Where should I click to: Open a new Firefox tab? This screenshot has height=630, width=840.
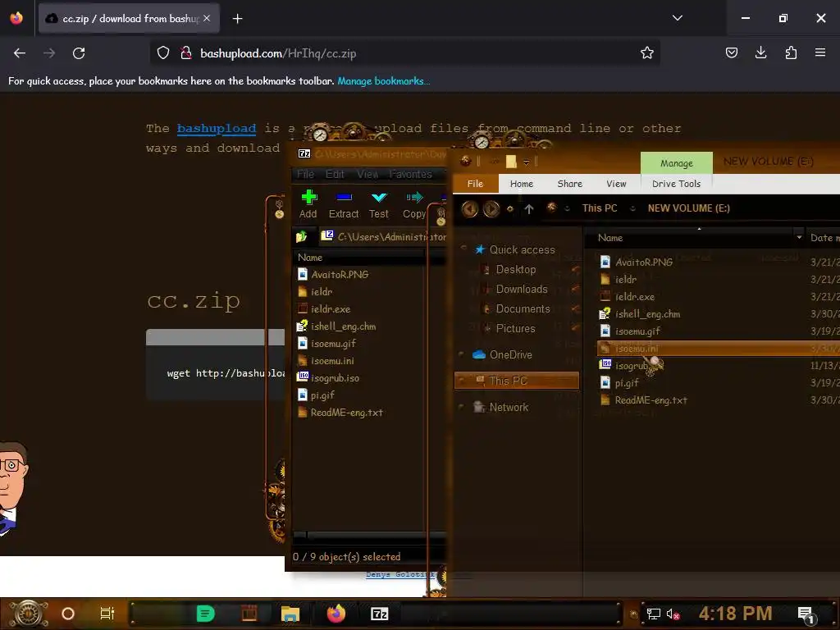click(237, 19)
